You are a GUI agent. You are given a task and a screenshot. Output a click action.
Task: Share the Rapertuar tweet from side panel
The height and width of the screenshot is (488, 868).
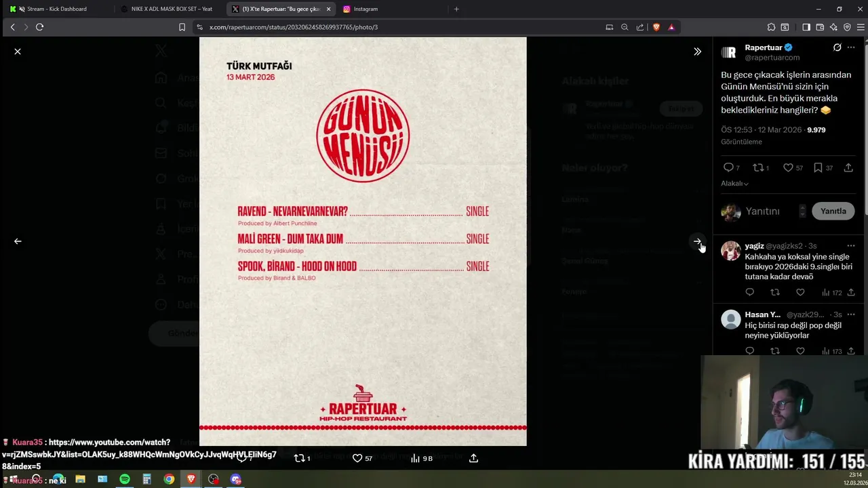point(848,167)
